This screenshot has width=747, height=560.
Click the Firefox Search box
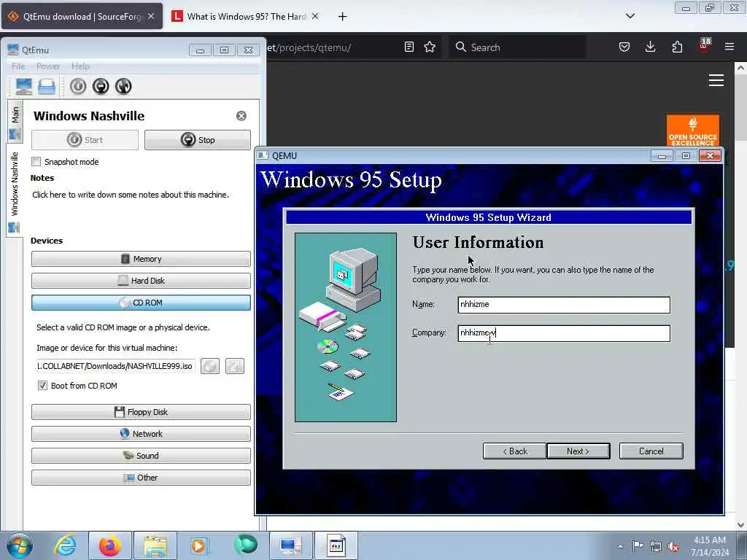[517, 47]
